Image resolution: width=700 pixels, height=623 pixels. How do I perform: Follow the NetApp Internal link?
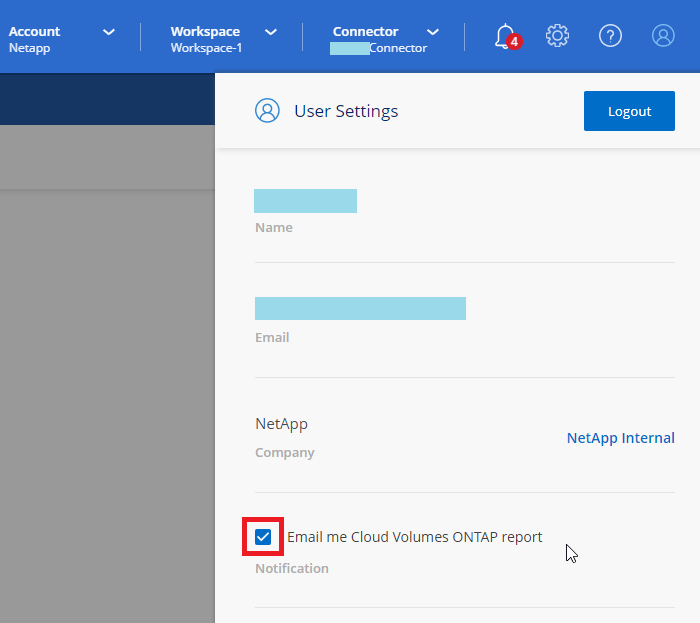point(620,438)
